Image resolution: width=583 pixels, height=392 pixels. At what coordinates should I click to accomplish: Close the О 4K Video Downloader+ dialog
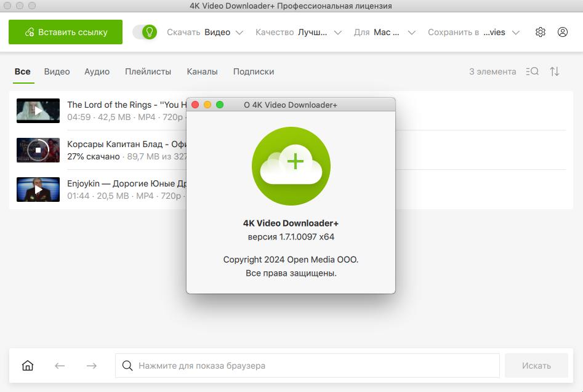(x=195, y=105)
